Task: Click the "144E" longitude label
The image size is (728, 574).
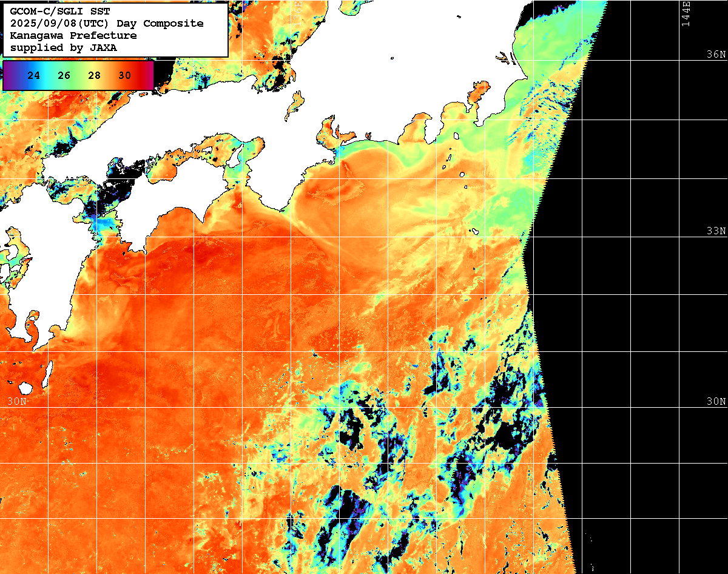Action: (x=686, y=13)
